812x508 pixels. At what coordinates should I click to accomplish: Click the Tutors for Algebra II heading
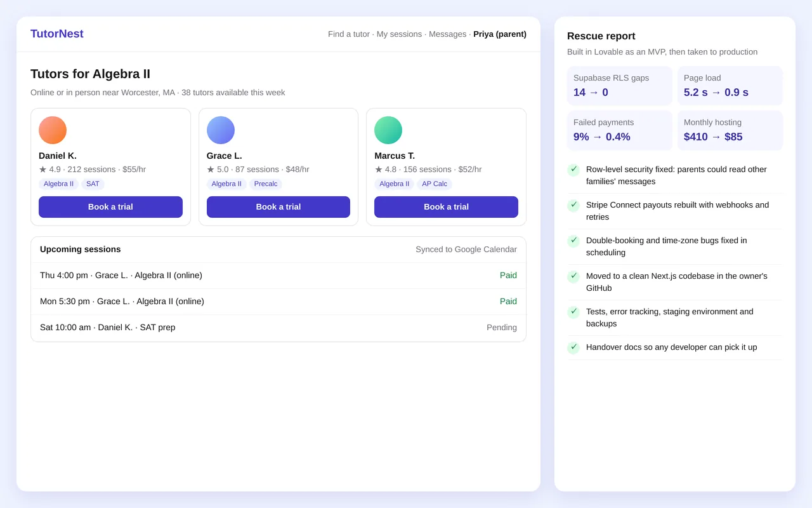(90, 74)
